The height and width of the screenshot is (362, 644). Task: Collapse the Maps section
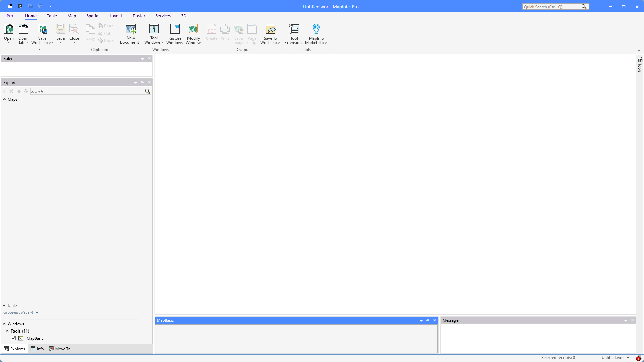click(4, 99)
